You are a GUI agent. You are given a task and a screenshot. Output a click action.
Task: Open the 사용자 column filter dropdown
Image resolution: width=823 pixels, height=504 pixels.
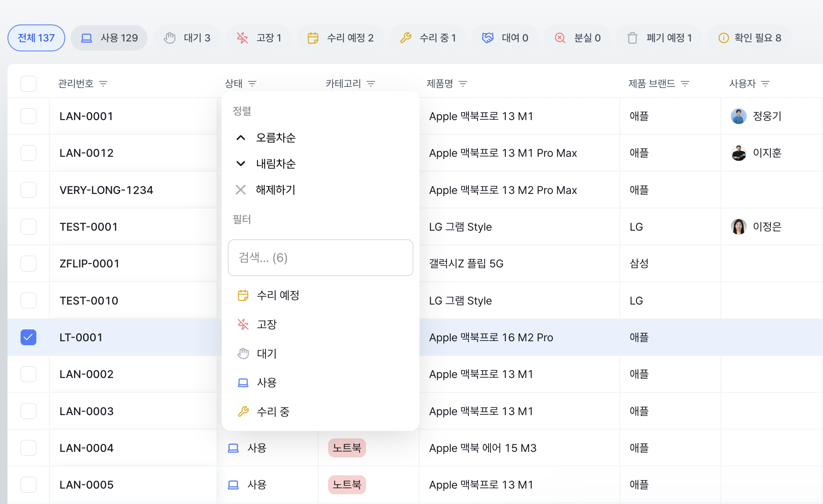765,84
